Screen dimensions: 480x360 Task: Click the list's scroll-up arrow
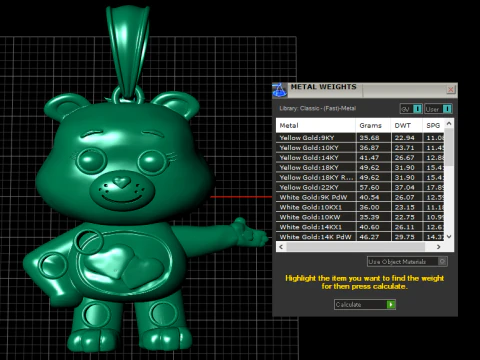449,123
